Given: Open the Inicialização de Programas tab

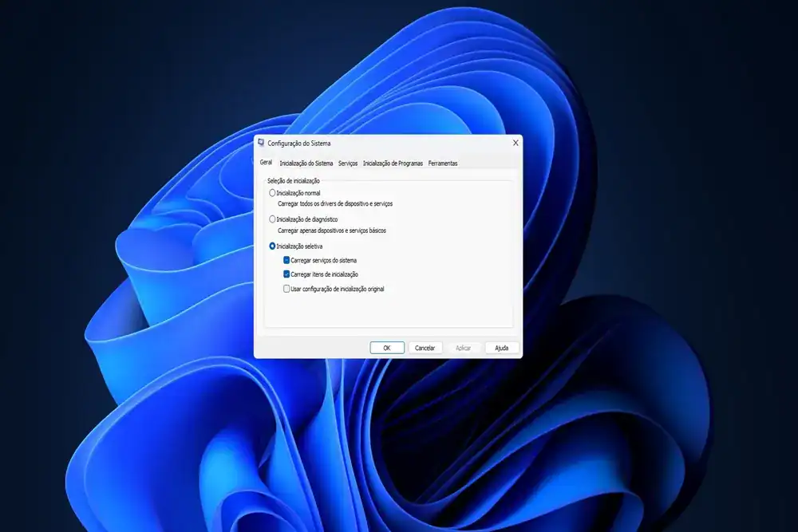Looking at the screenshot, I should [393, 164].
